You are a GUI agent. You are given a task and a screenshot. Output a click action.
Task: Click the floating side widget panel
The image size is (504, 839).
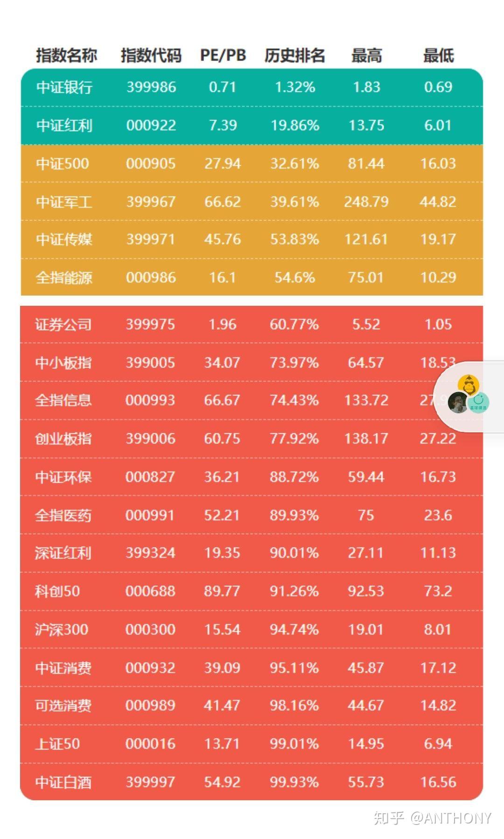[469, 396]
